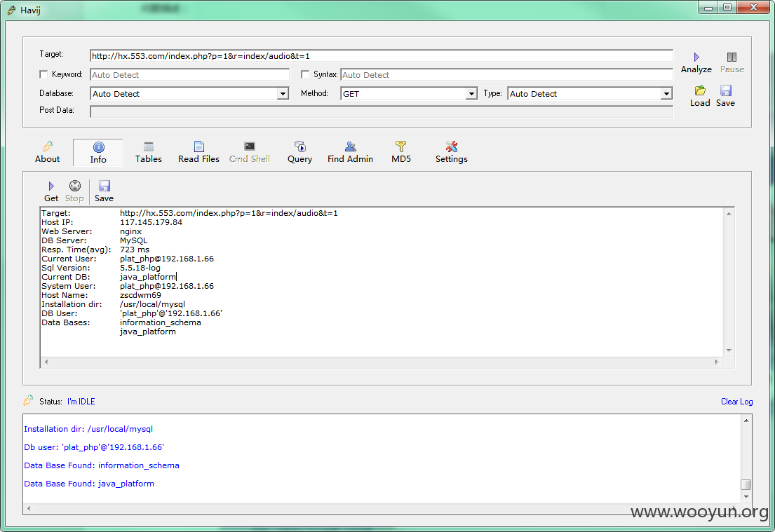Expand the Database dropdown
The width and height of the screenshot is (775, 532).
[x=283, y=93]
